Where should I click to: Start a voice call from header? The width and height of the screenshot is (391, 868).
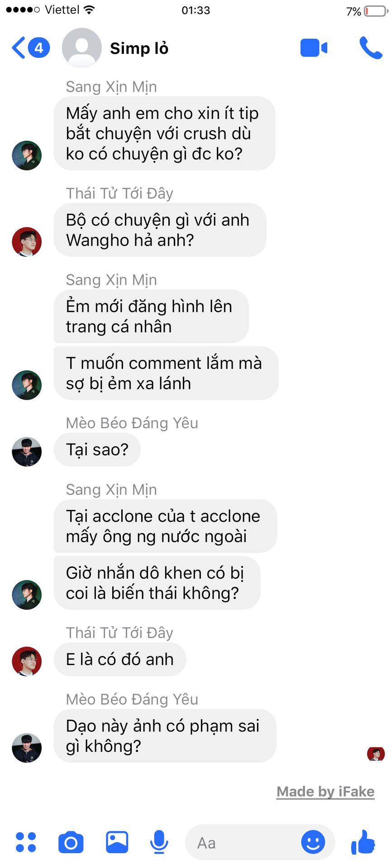click(371, 48)
